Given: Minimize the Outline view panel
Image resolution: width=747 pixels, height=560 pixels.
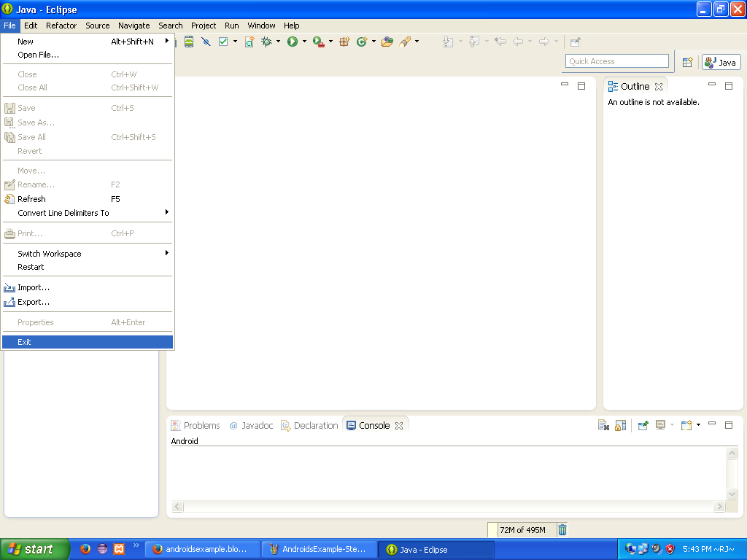Looking at the screenshot, I should [712, 85].
